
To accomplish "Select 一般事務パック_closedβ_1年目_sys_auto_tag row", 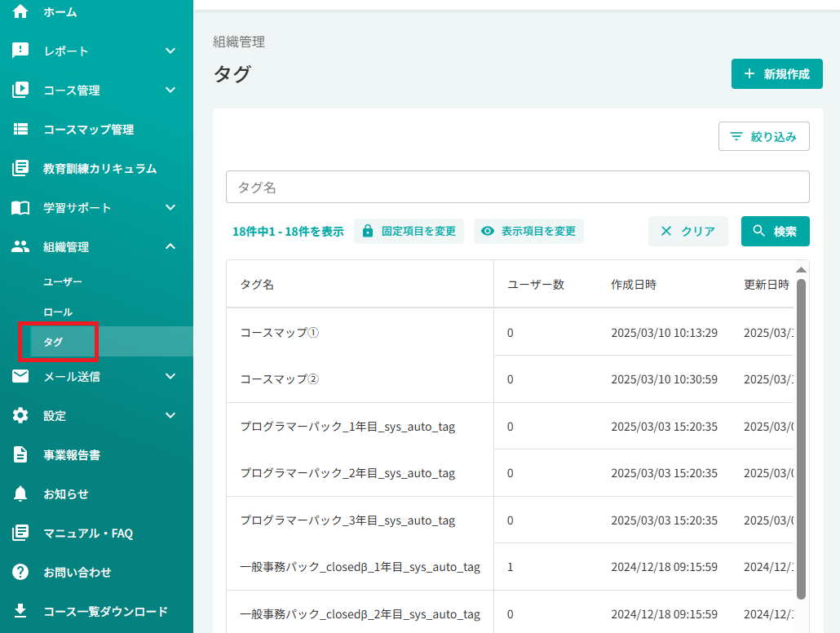I will point(510,567).
